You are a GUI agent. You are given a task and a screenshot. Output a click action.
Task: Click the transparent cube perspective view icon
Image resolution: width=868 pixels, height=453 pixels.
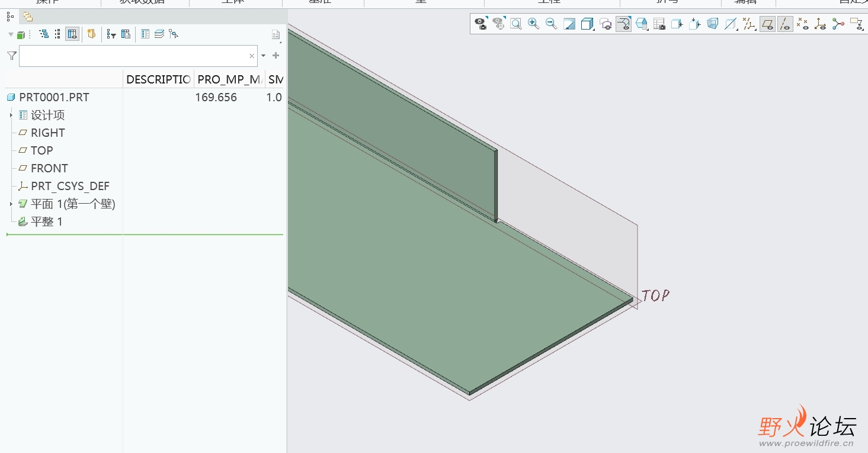[x=713, y=24]
